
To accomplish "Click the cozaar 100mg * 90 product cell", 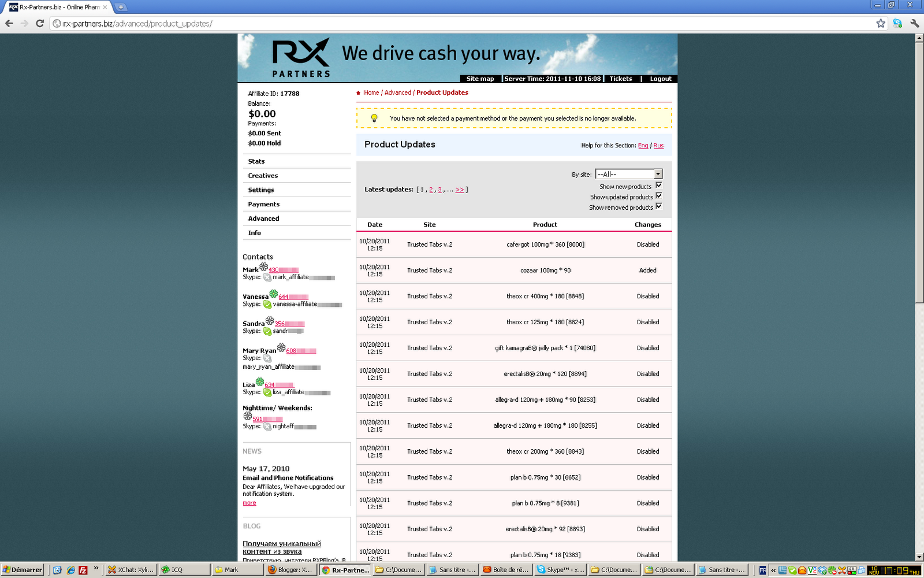I will 545,271.
